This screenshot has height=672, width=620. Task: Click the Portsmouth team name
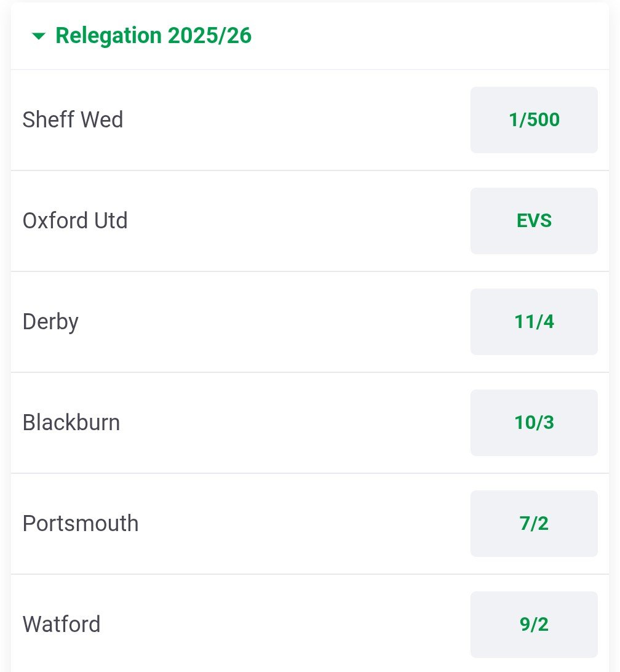(x=81, y=524)
